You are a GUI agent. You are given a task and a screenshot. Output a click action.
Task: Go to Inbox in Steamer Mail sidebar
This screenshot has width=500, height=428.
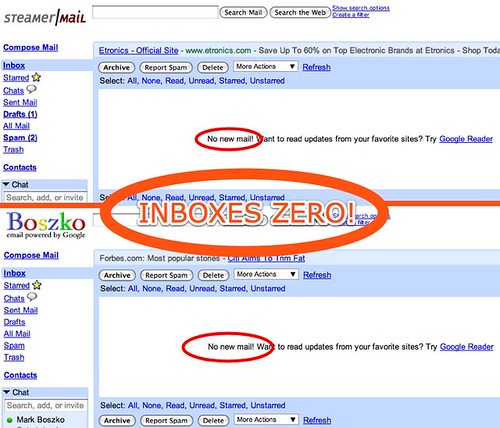(14, 65)
